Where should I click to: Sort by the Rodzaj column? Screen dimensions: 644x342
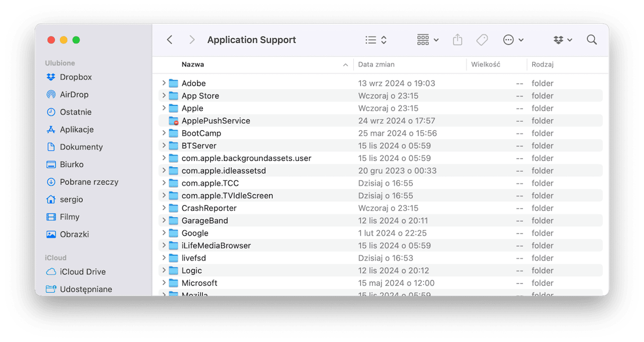click(543, 65)
